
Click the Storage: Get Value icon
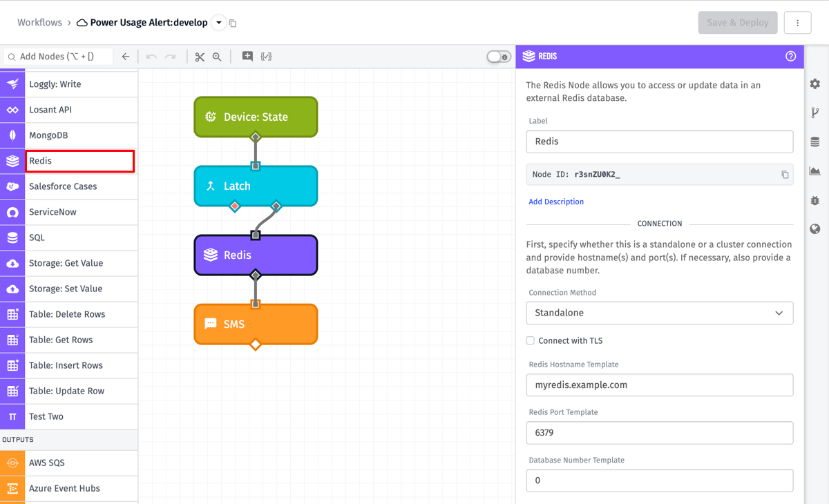[12, 263]
